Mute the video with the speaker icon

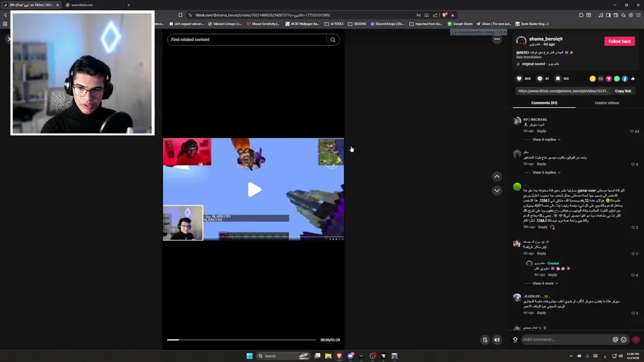pyautogui.click(x=497, y=340)
